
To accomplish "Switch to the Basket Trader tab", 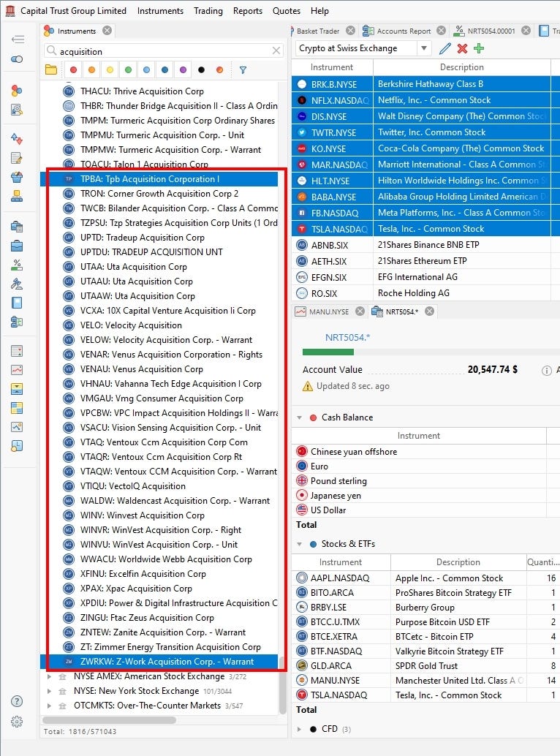I will (x=317, y=31).
